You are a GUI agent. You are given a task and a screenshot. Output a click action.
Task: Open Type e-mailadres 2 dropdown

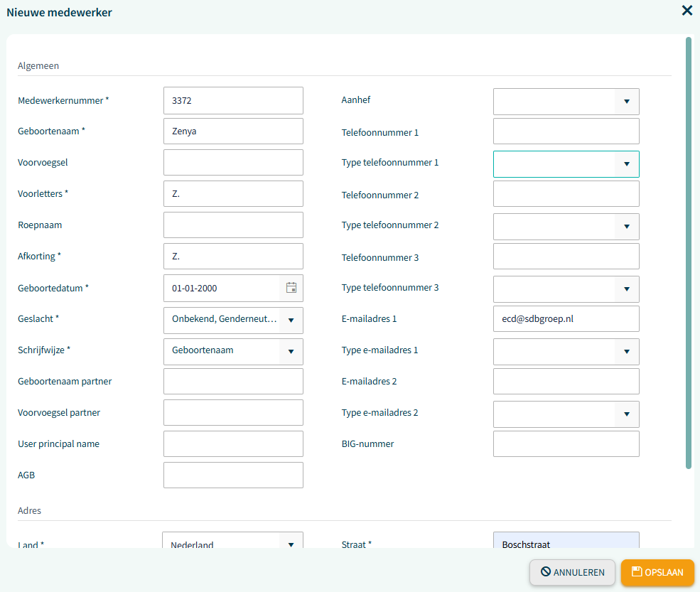[626, 414]
